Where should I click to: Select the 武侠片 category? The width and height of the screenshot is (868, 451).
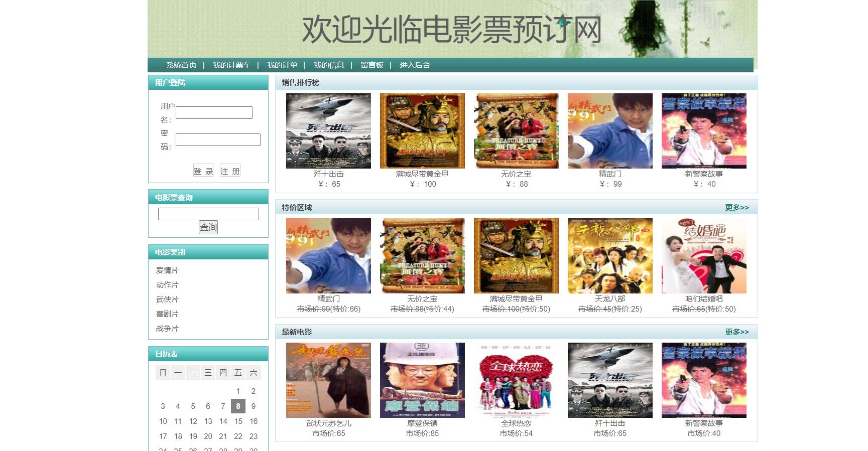pyautogui.click(x=167, y=299)
